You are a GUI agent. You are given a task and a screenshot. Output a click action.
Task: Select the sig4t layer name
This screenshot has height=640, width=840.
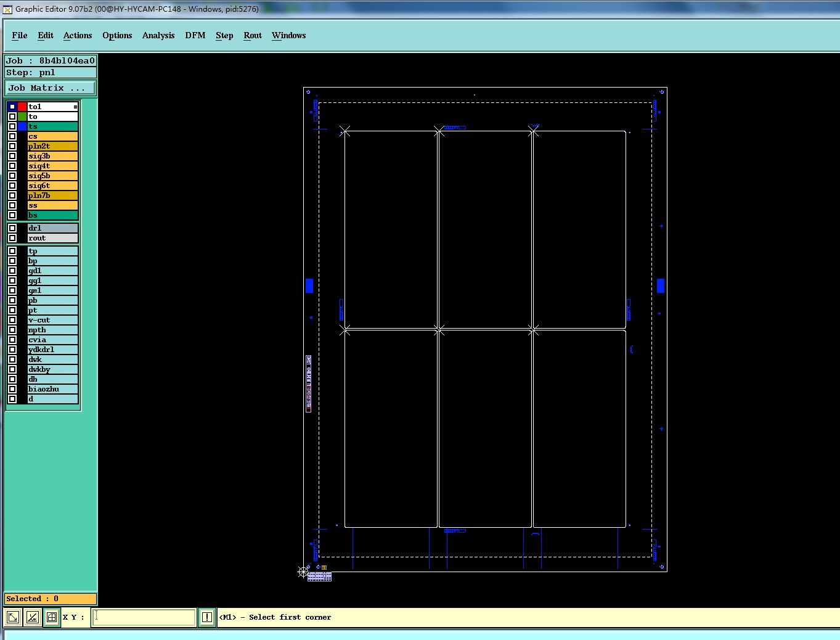coord(53,166)
